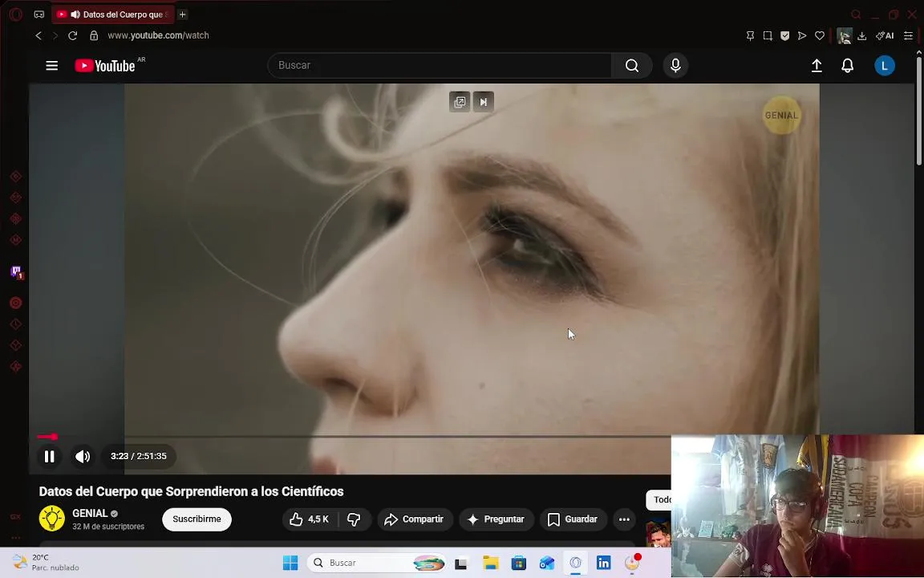Image resolution: width=924 pixels, height=578 pixels.
Task: Mute the video player volume
Action: 83,456
